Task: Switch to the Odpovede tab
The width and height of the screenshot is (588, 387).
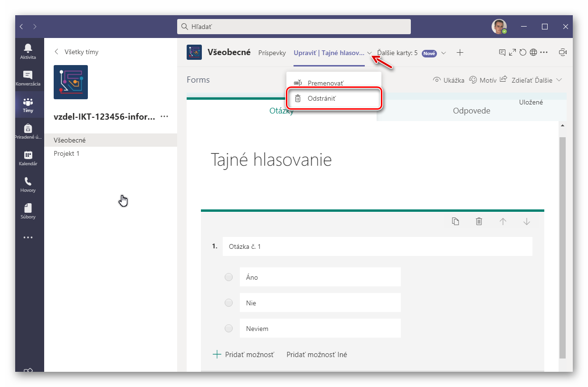Action: click(471, 111)
